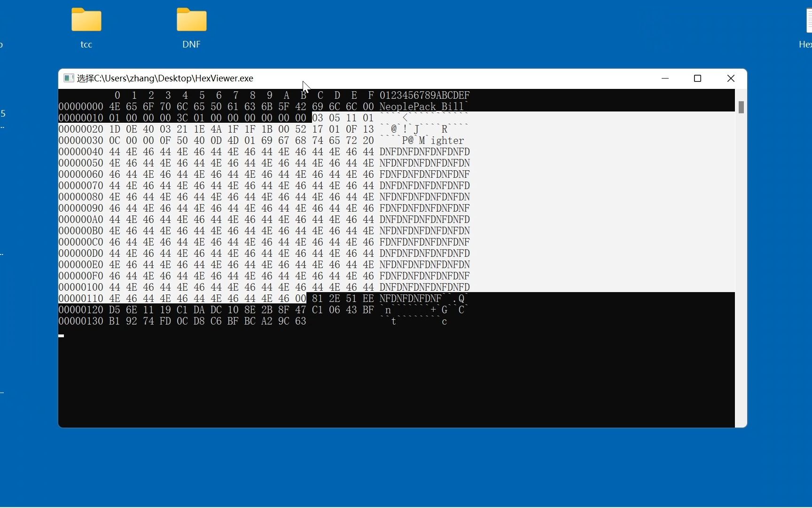812x508 pixels.
Task: Click the offset 000000E0 row address
Action: [81, 265]
